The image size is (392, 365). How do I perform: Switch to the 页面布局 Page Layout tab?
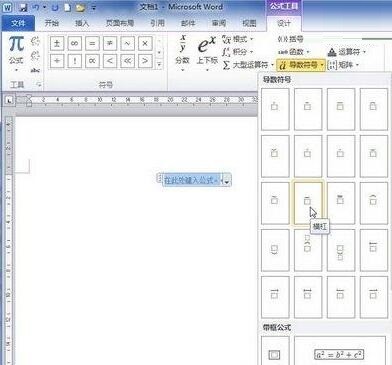pyautogui.click(x=120, y=23)
